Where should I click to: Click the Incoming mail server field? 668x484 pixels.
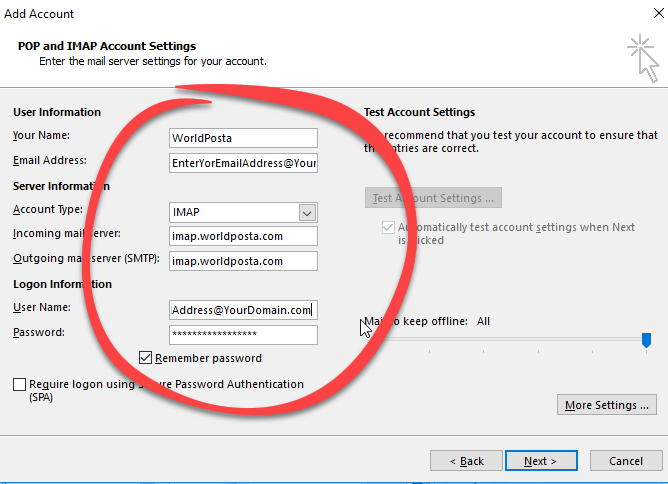tap(243, 236)
